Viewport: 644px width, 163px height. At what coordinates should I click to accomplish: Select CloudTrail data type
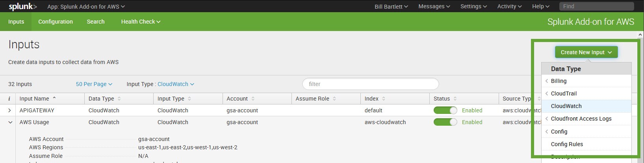click(586, 93)
